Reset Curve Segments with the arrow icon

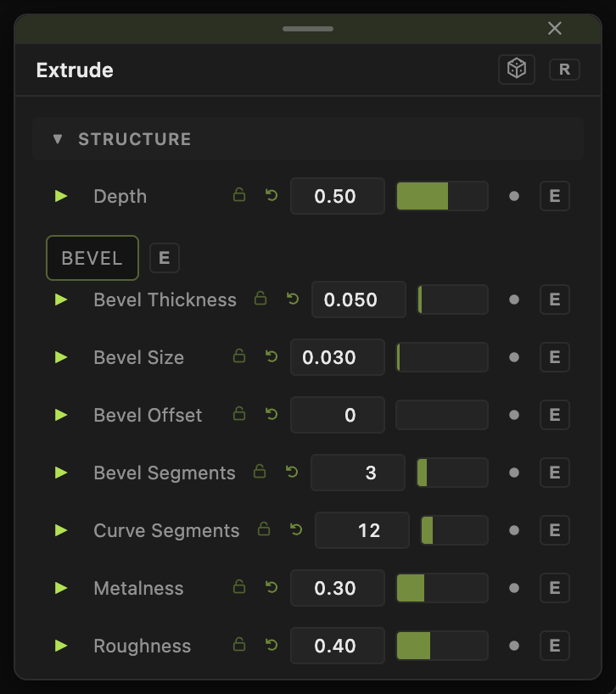(x=296, y=529)
